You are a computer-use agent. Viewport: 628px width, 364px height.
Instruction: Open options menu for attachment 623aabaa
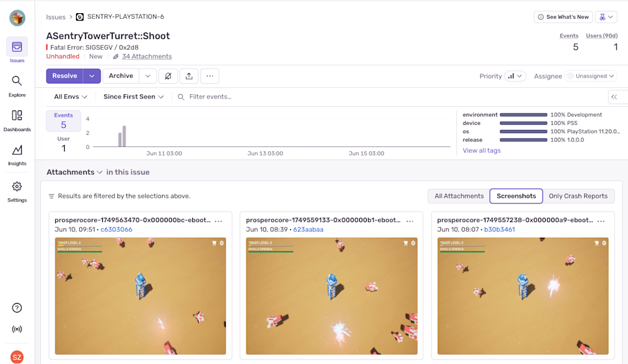tap(409, 221)
